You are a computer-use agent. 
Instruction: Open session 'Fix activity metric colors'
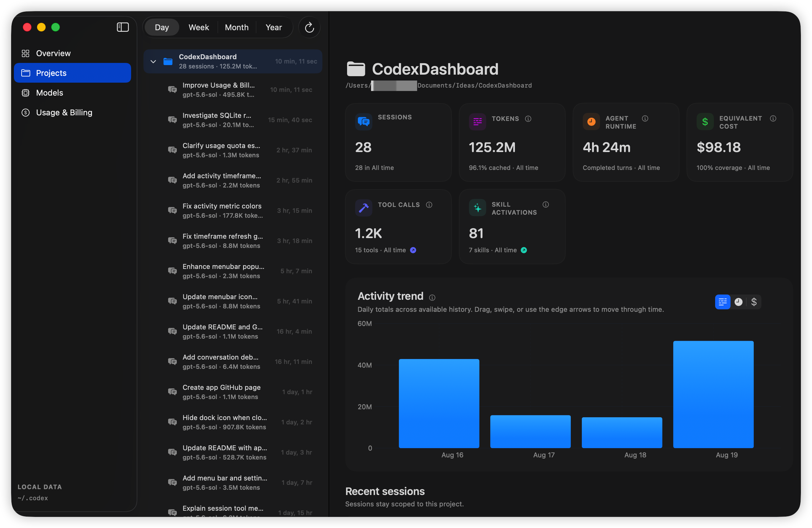point(233,211)
